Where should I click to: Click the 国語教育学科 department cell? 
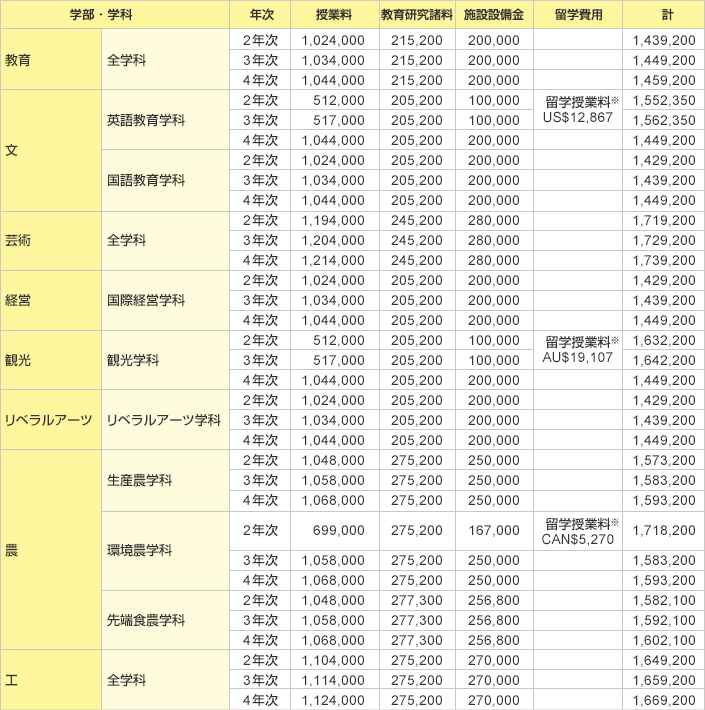[x=165, y=180]
